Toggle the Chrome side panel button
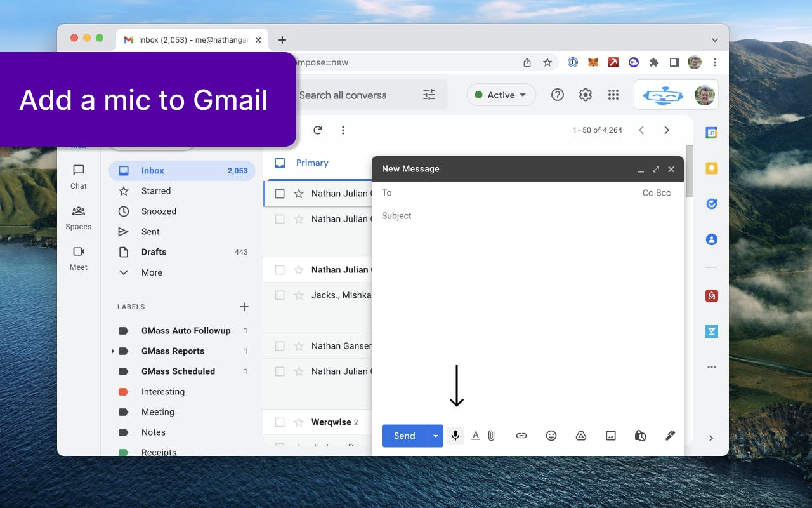The width and height of the screenshot is (812, 508). (x=674, y=62)
